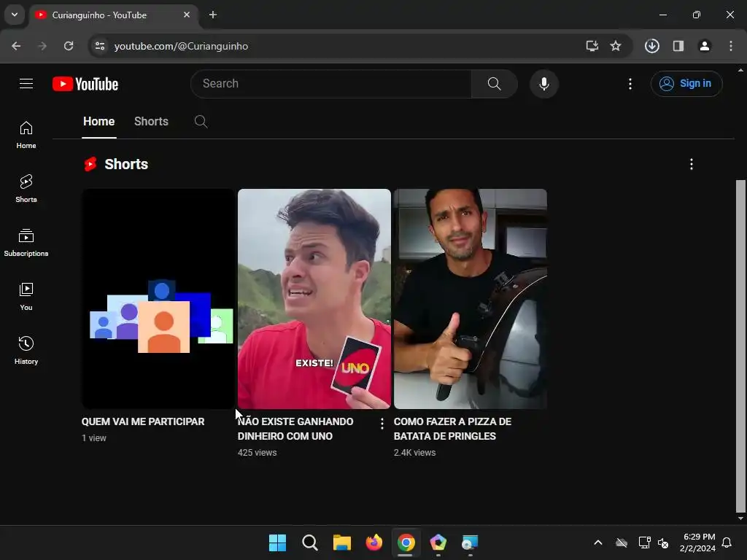View site information icon in address bar
This screenshot has width=747, height=560.
pyautogui.click(x=99, y=46)
